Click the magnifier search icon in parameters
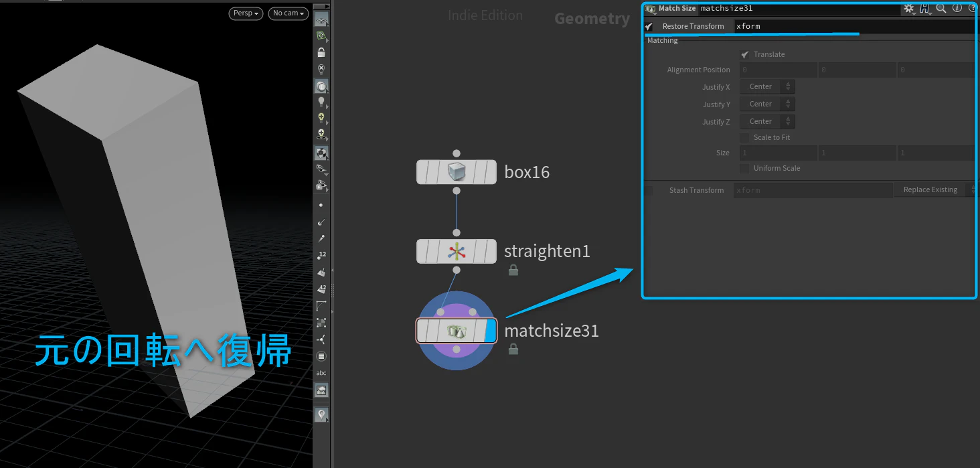The image size is (980, 468). (941, 8)
